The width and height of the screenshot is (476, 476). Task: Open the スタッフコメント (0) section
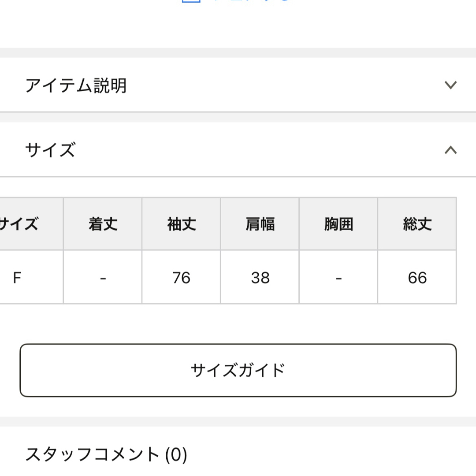(x=106, y=454)
